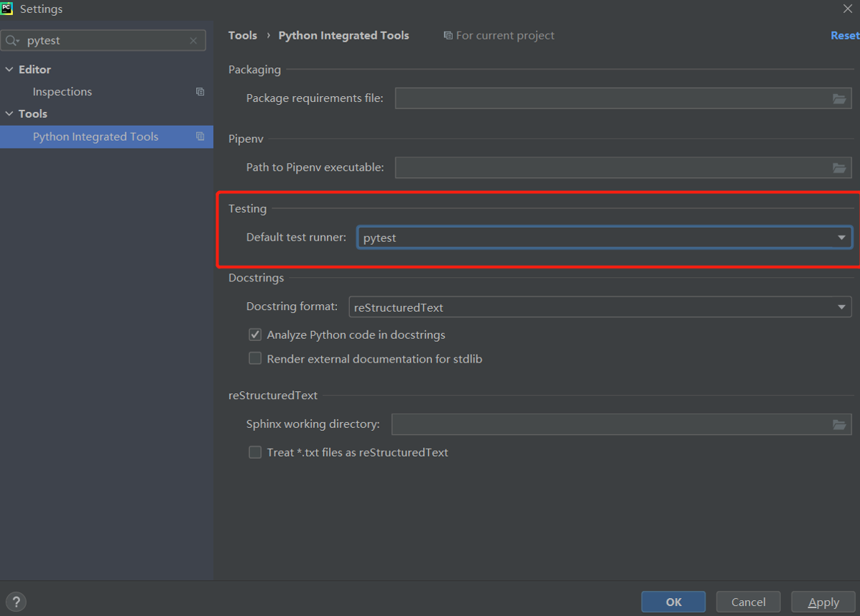Viewport: 860px width, 616px height.
Task: Collapse the Editor tree node
Action: point(9,70)
